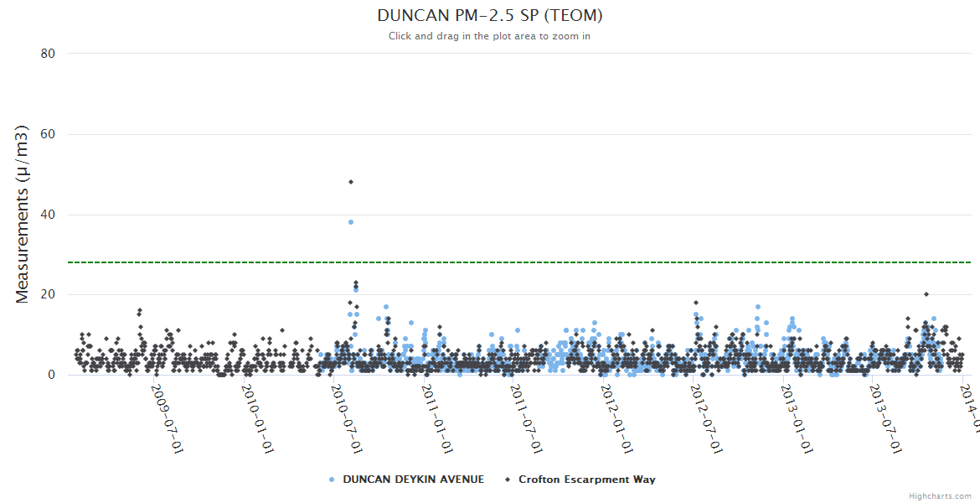Toggle DUNCAN DEYKIN AVENUE series visibility
The width and height of the screenshot is (980, 503).
click(413, 480)
